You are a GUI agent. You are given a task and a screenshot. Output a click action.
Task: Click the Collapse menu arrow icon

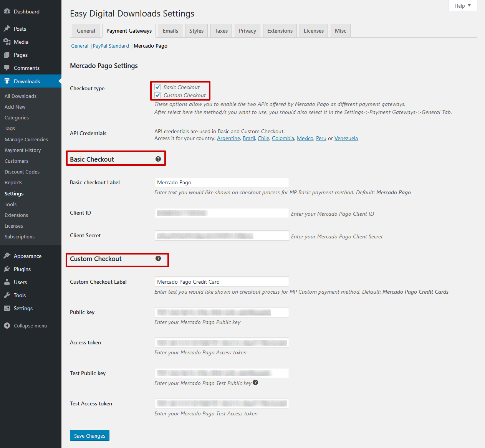[x=7, y=326]
